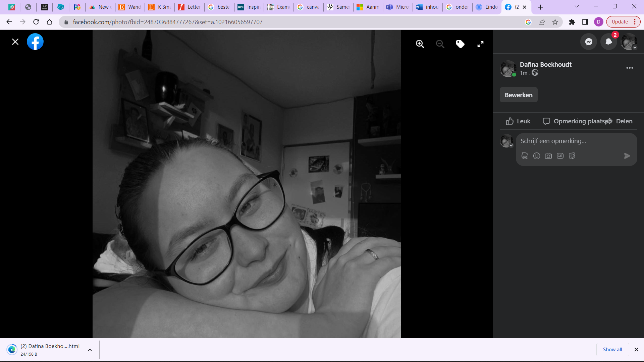
Task: Switch to the 'Same' tab
Action: click(338, 7)
